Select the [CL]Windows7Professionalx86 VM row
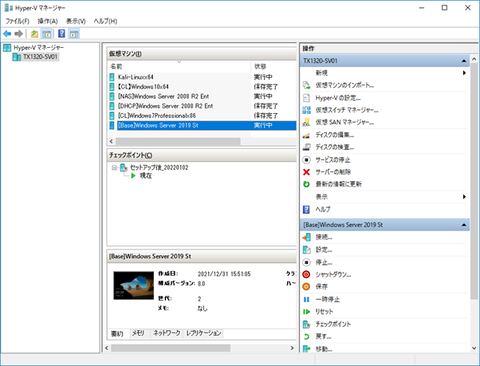The image size is (480, 366). click(x=202, y=116)
